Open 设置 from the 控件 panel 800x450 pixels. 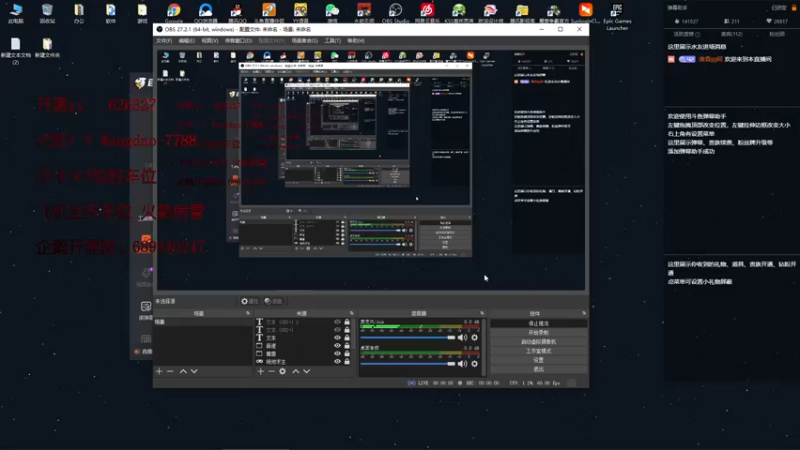(x=538, y=360)
